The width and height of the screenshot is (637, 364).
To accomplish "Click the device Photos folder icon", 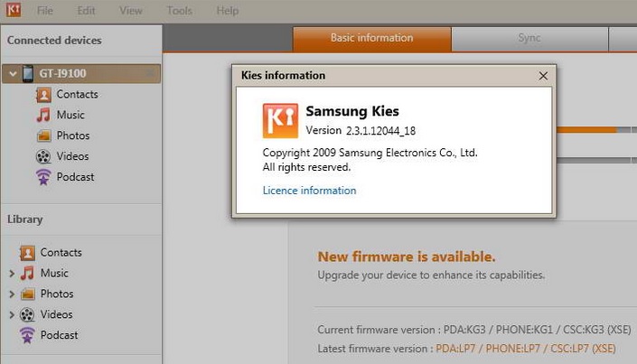I will (x=43, y=135).
